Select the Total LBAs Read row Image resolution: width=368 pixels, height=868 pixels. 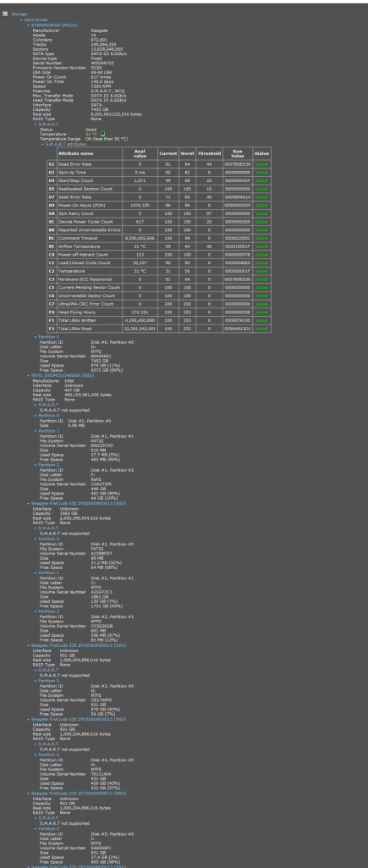coord(159,329)
